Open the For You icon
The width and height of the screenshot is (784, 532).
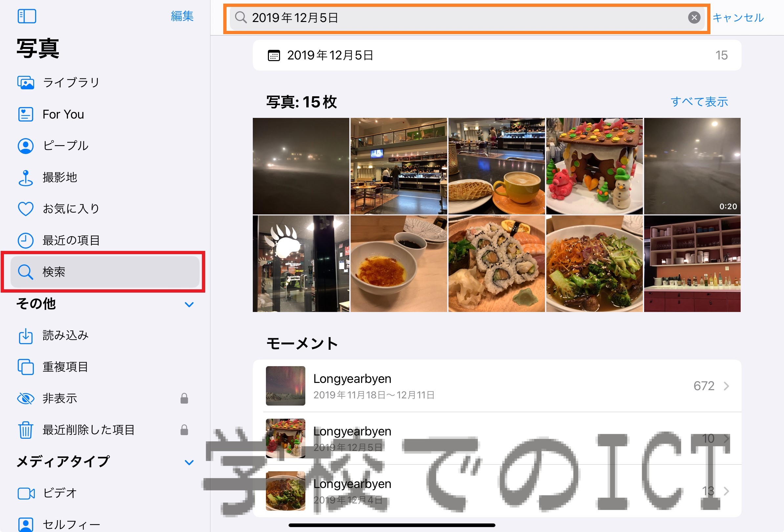coord(26,114)
